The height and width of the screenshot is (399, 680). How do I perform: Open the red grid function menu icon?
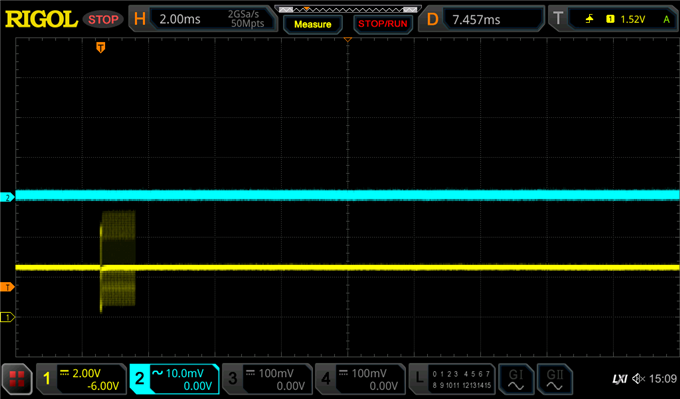click(17, 379)
